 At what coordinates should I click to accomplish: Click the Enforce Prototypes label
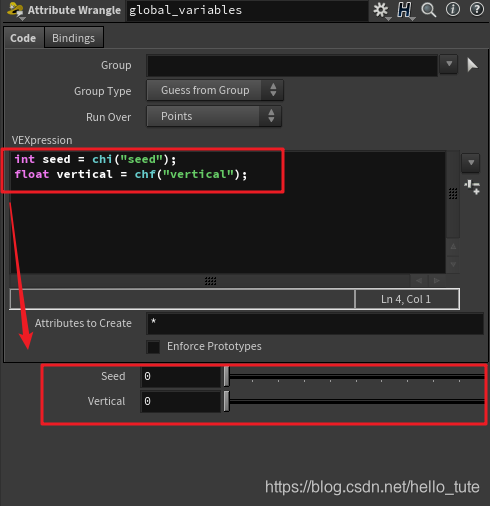214,347
